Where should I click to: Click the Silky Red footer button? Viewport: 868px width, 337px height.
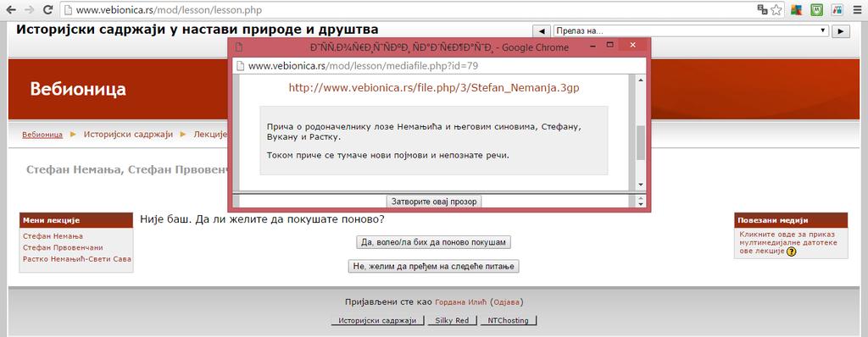coord(452,320)
